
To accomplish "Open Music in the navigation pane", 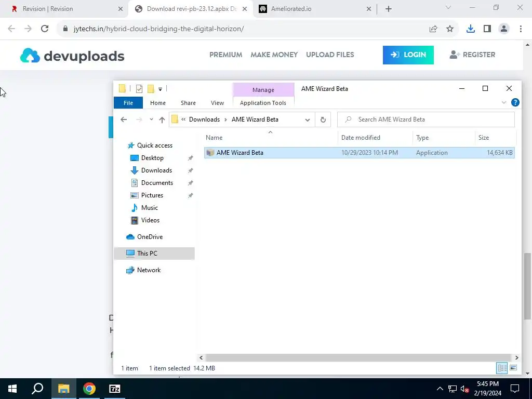I will point(149,208).
